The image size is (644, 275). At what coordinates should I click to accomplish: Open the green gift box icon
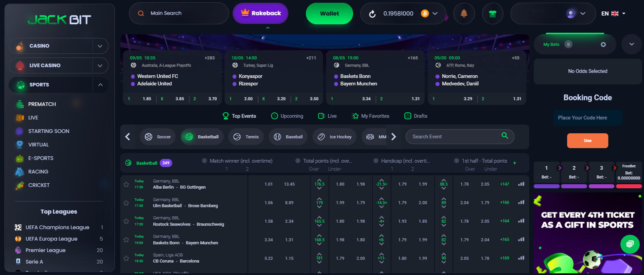click(492, 13)
